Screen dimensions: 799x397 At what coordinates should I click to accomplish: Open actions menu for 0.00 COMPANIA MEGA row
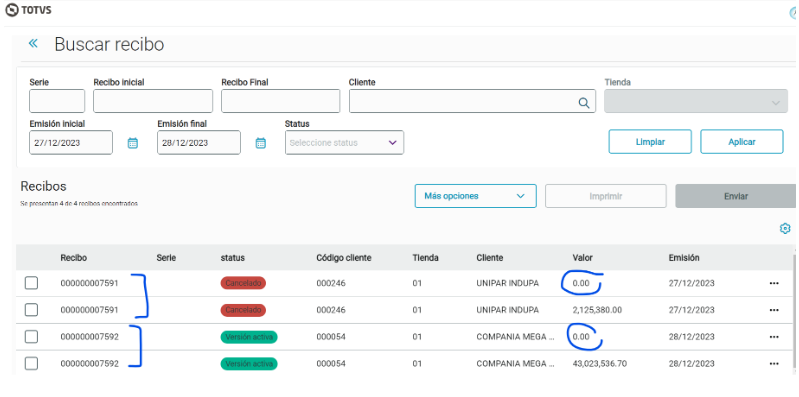coord(774,337)
